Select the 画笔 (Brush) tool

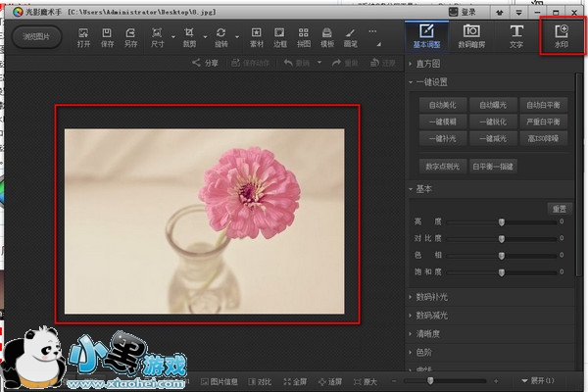pyautogui.click(x=350, y=36)
